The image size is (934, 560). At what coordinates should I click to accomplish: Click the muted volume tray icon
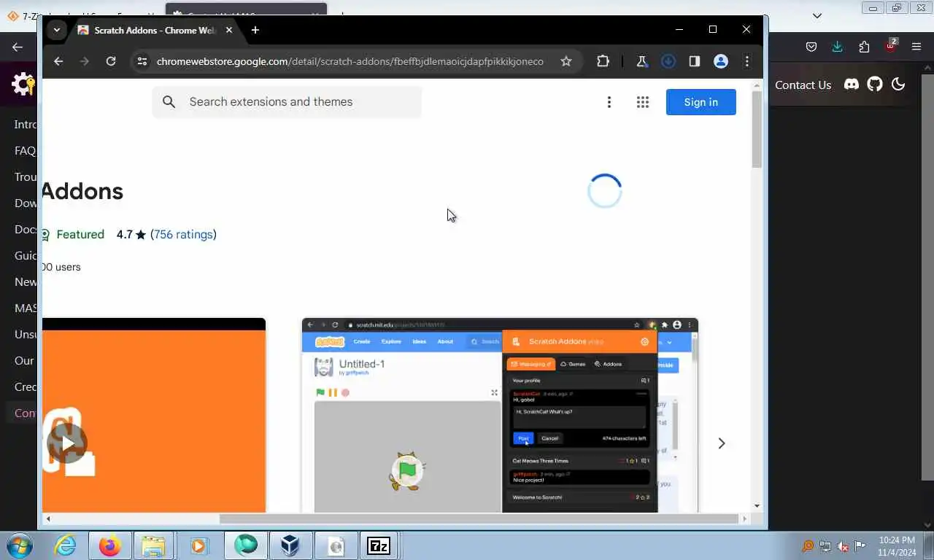(x=843, y=546)
